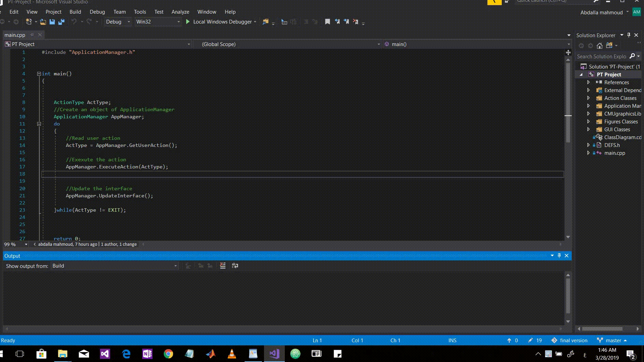
Task: Launch VLC media player from the taskbar
Action: pyautogui.click(x=232, y=354)
